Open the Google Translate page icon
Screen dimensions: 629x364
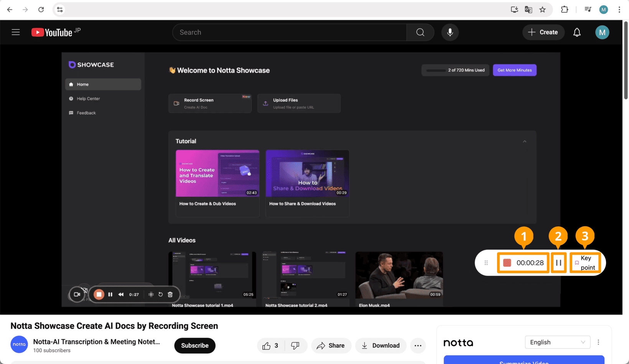click(x=529, y=10)
